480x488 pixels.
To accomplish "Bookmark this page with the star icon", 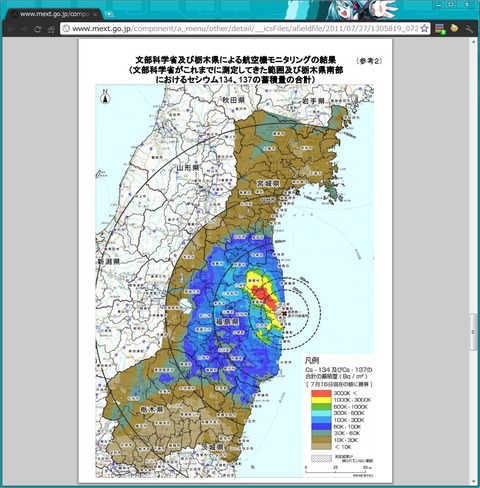I will point(424,29).
